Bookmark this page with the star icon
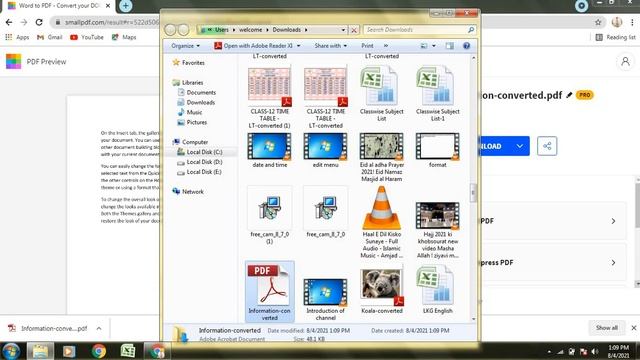Viewport: 640px width, 360px height. pyautogui.click(x=598, y=22)
